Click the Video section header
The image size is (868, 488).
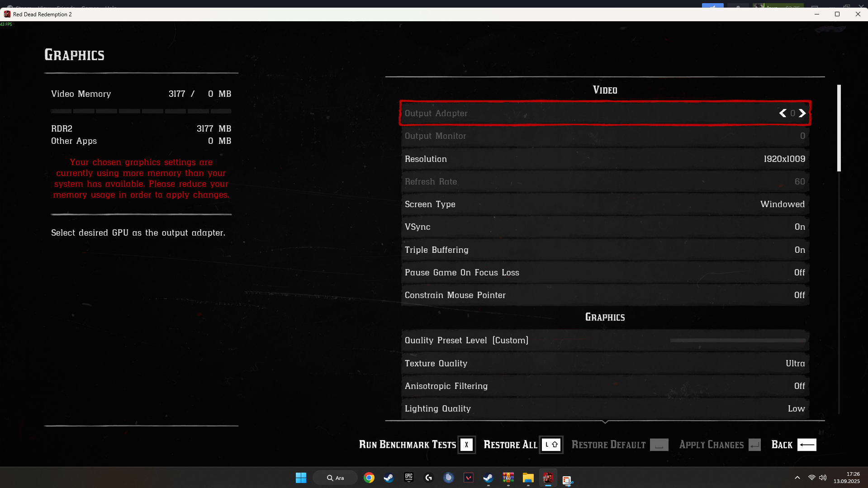(605, 90)
